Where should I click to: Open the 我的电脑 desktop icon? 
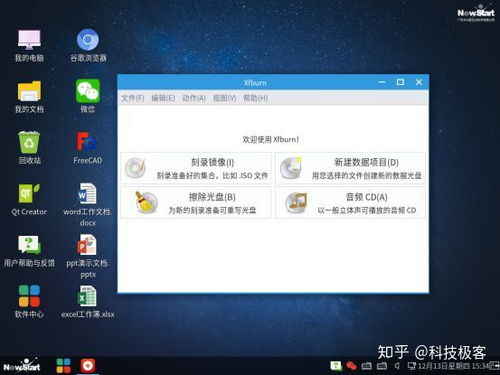(29, 45)
